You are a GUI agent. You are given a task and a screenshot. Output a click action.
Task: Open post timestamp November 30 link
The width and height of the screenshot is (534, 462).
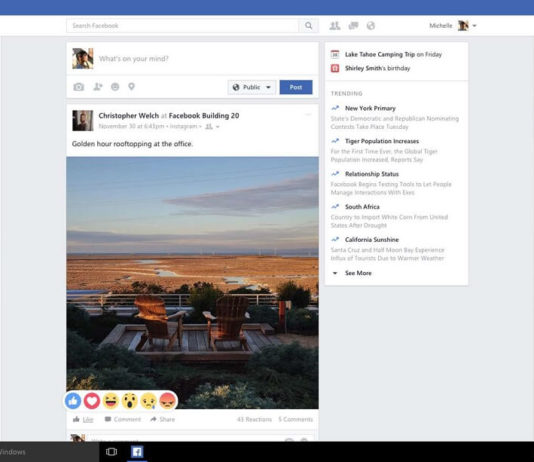(131, 126)
